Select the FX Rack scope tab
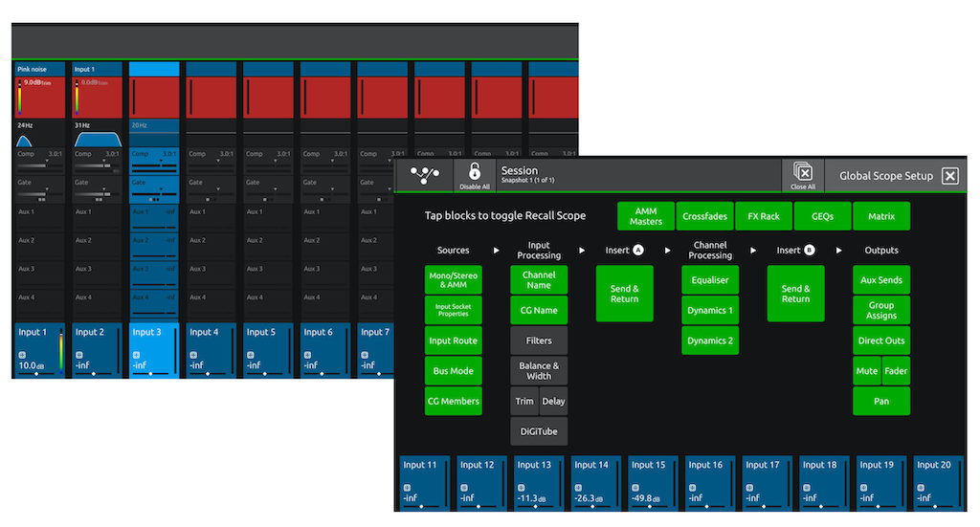The width and height of the screenshot is (980, 527). [x=764, y=216]
